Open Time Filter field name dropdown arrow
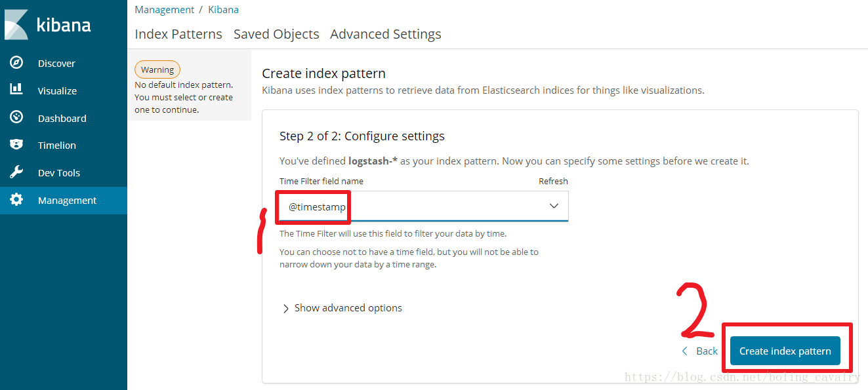The width and height of the screenshot is (868, 390). pyautogui.click(x=554, y=206)
